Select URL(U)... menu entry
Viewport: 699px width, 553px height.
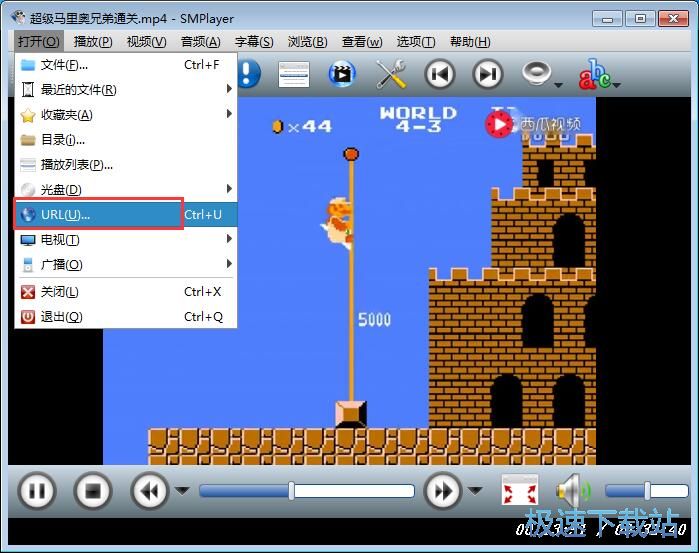coord(126,215)
